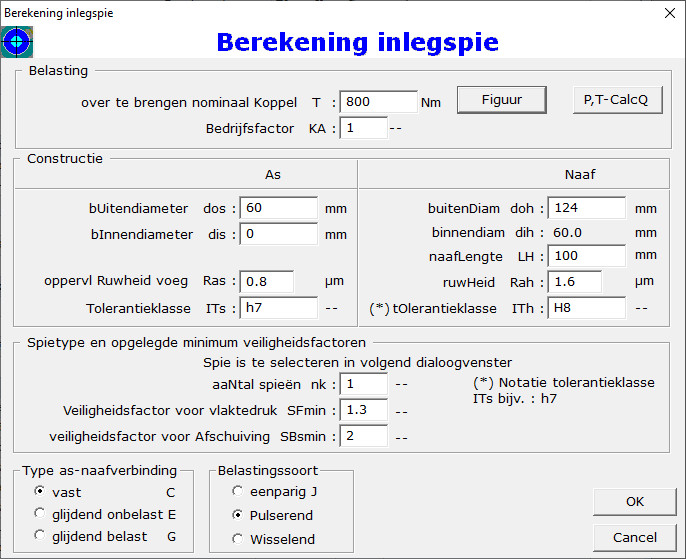Edit the ITh tolerance class field
The height and width of the screenshot is (559, 686).
point(587,308)
